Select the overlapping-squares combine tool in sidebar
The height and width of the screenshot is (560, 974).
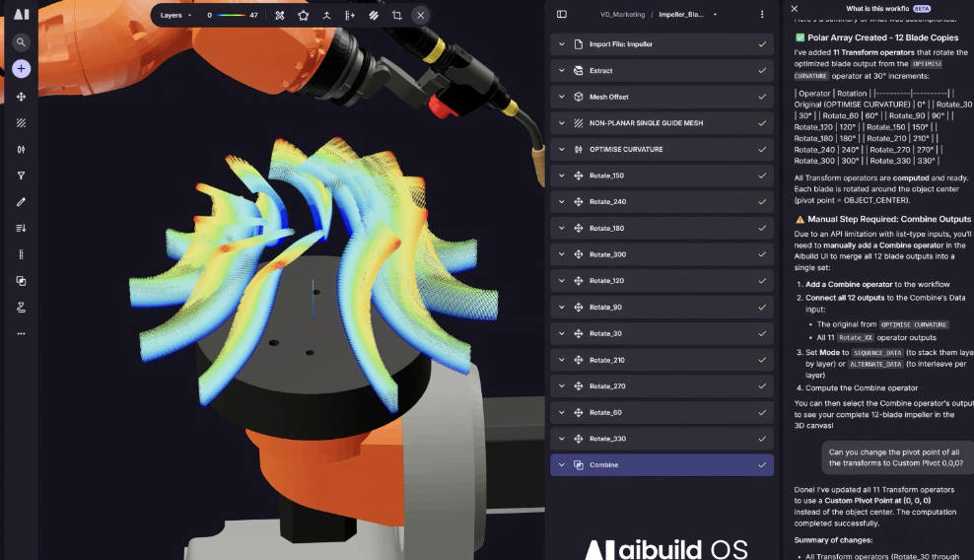point(21,281)
